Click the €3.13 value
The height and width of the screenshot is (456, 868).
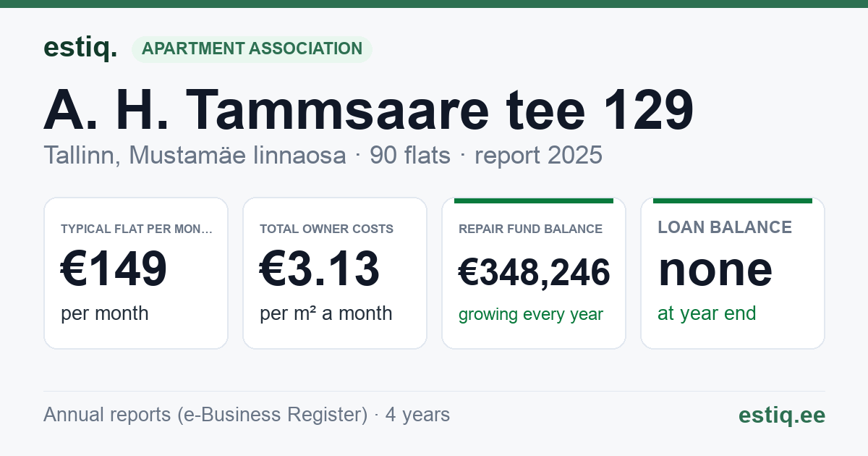pos(320,269)
